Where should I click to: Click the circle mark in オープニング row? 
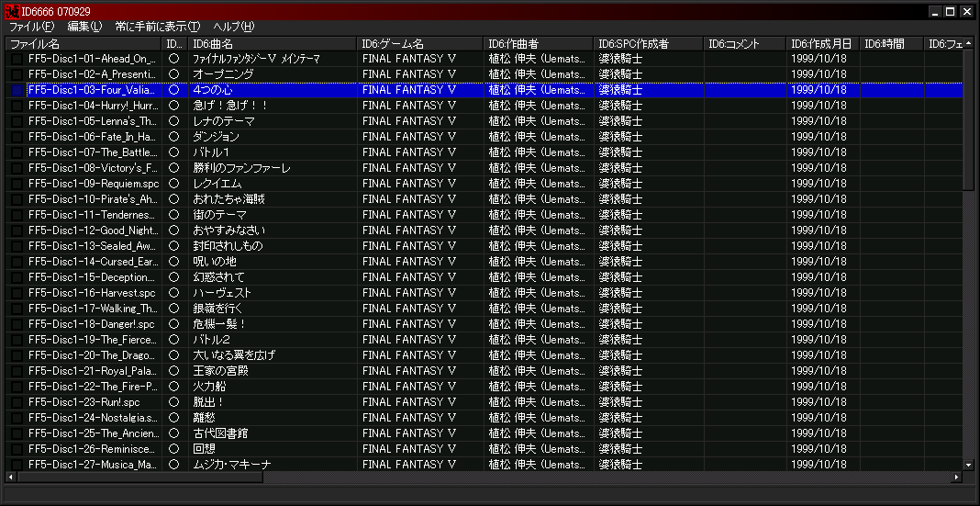pos(174,74)
